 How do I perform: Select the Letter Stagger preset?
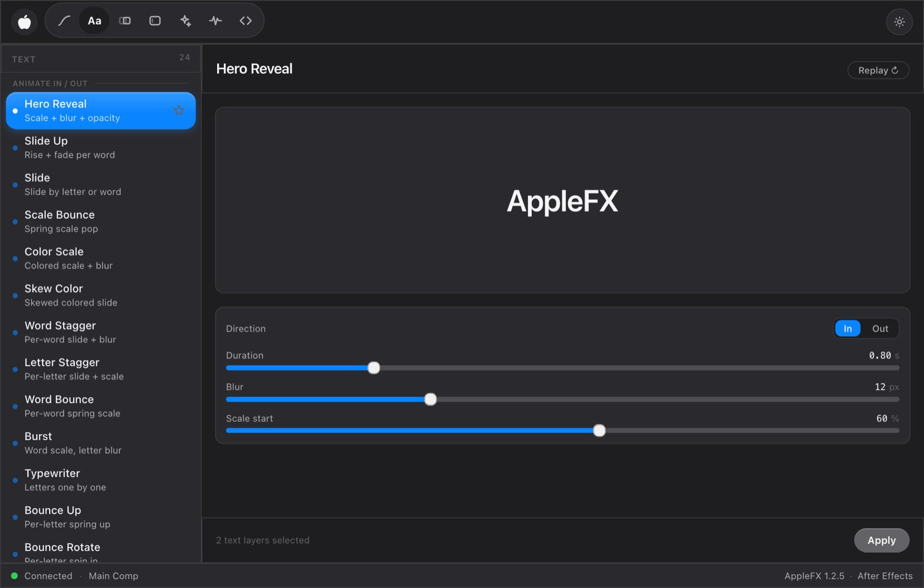pos(100,369)
